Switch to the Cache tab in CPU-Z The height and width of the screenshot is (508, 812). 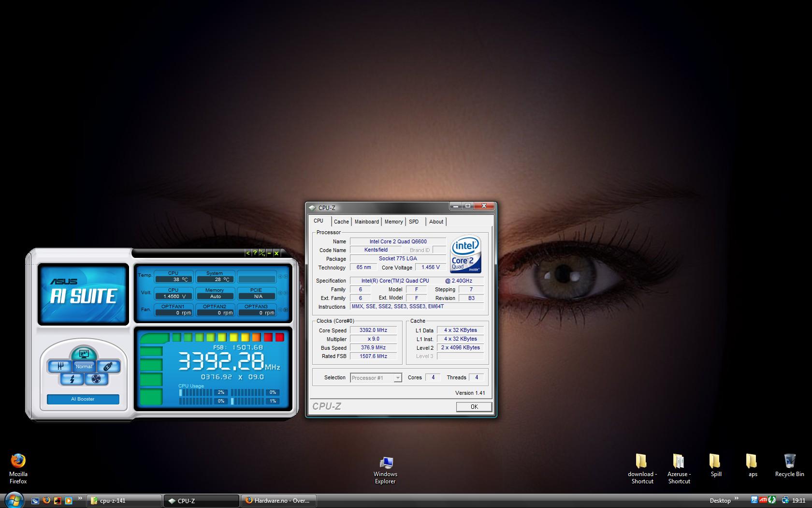tap(341, 222)
